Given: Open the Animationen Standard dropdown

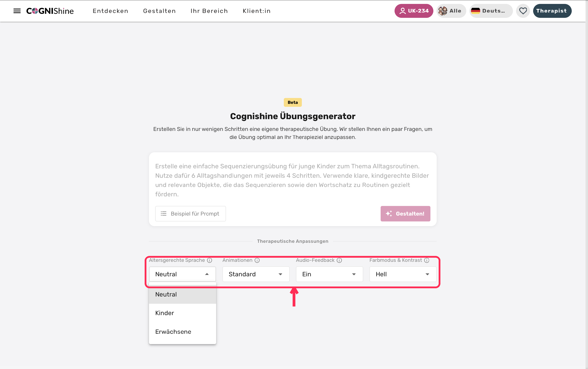Looking at the screenshot, I should coord(256,274).
